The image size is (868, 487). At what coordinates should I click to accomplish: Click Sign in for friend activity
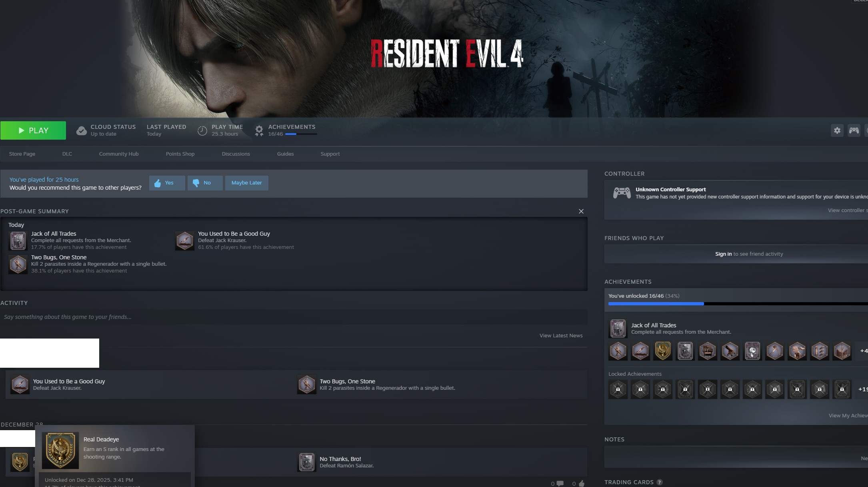723,254
